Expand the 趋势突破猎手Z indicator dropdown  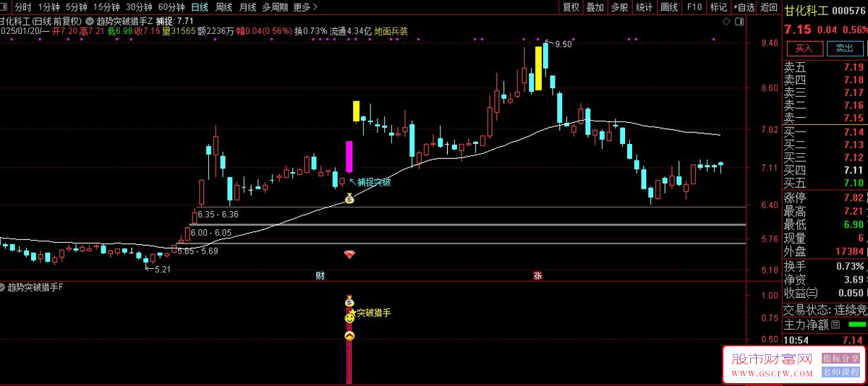(89, 22)
